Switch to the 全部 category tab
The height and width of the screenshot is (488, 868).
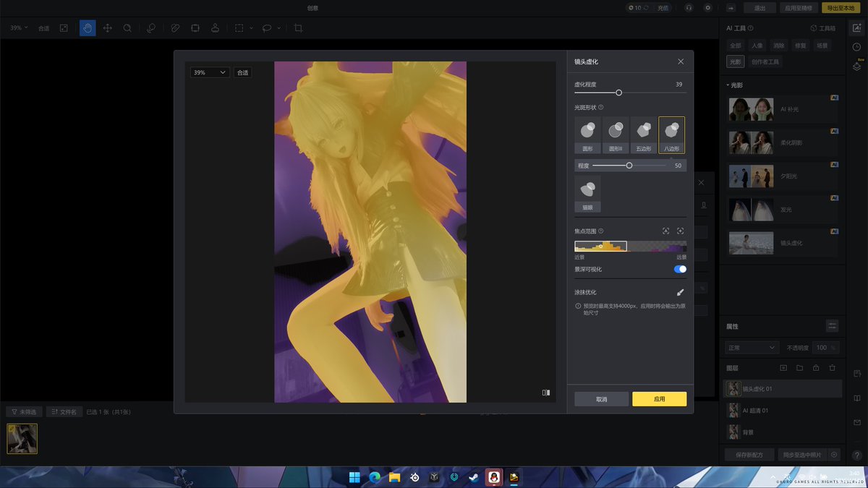pyautogui.click(x=736, y=46)
